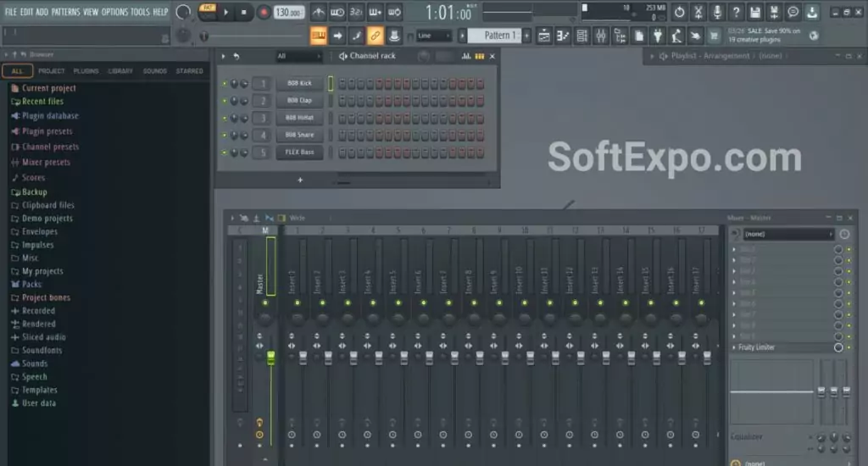Open help with the question mark icon
Image resolution: width=868 pixels, height=466 pixels.
[x=736, y=12]
